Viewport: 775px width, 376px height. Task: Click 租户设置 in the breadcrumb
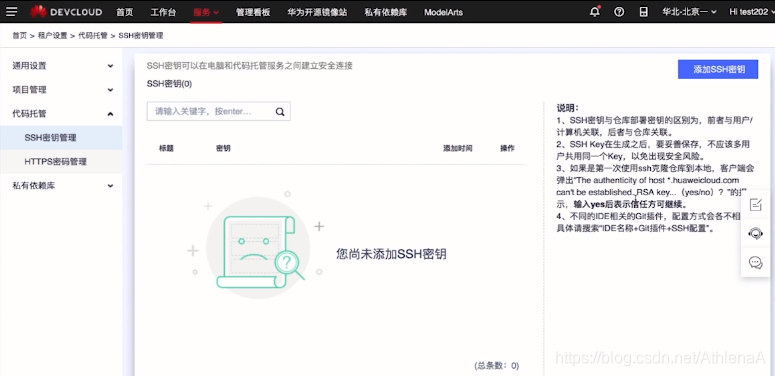[52, 36]
